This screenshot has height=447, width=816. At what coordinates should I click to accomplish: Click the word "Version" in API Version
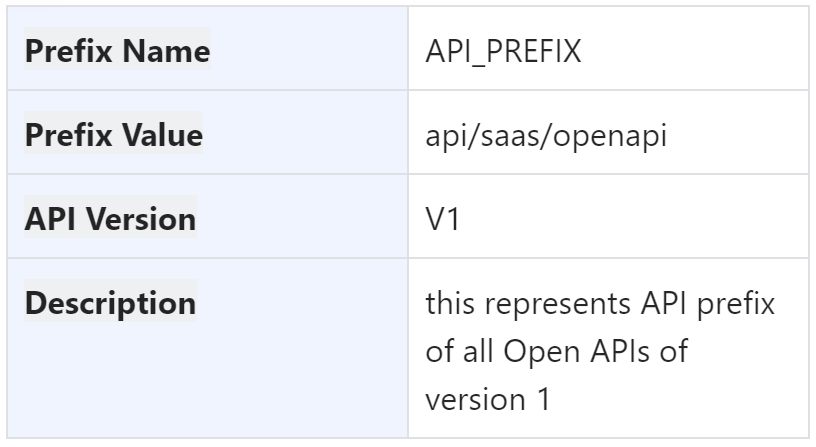click(146, 218)
